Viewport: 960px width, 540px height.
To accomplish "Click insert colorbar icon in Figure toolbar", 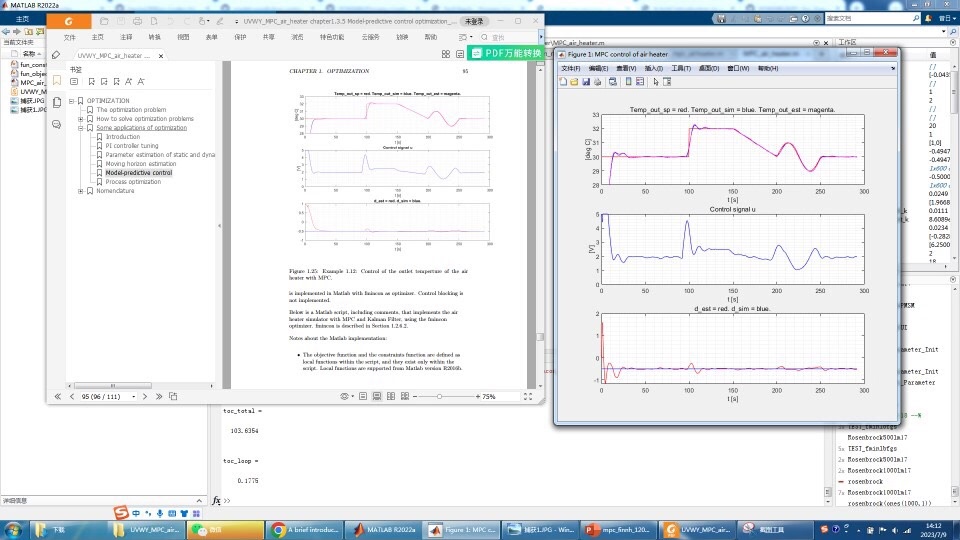I will (x=628, y=82).
